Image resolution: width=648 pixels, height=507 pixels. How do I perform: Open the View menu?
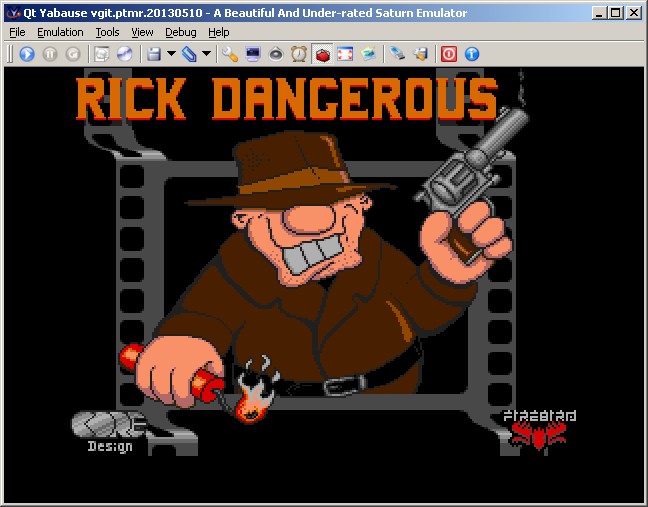pos(142,32)
